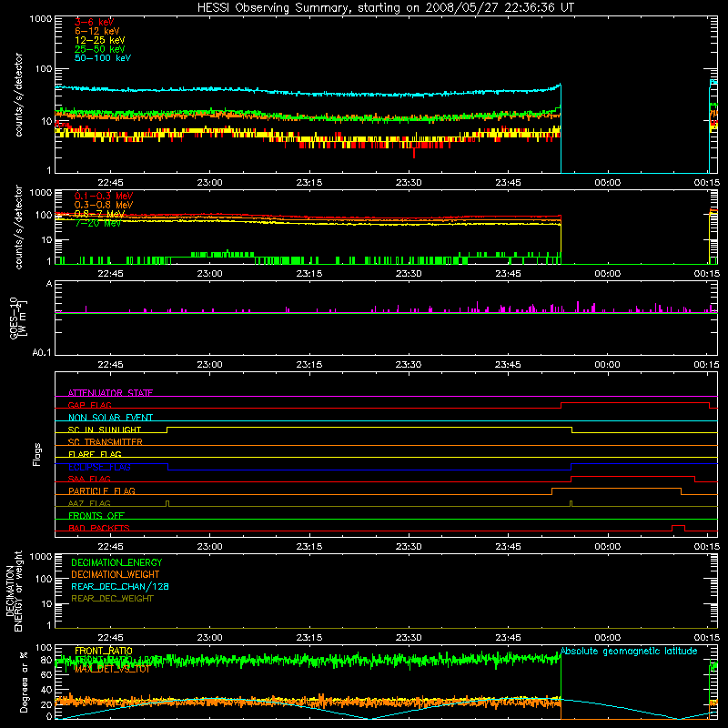This screenshot has height=728, width=728.
Task: Click the GAP_FLAG raised step segment
Action: [635, 403]
